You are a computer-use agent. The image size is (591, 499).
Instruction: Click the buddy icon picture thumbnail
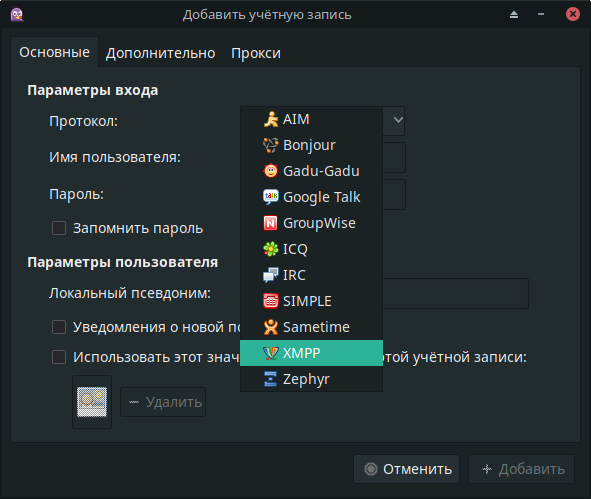tap(92, 402)
